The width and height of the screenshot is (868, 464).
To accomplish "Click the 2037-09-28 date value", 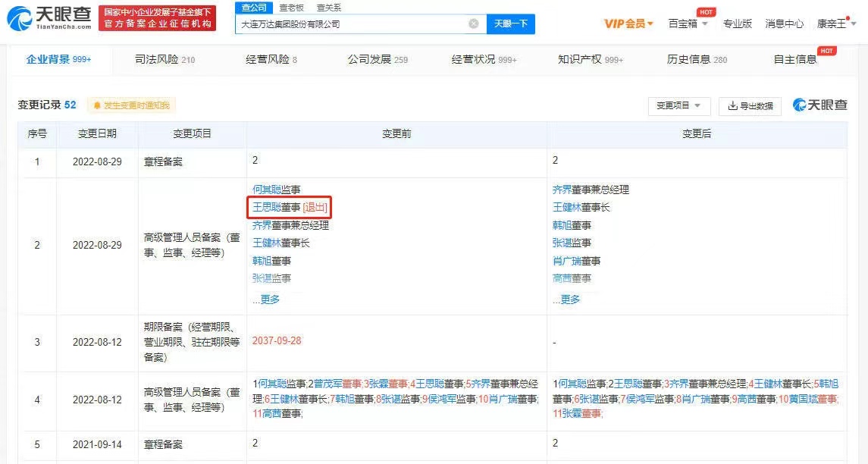I will pyautogui.click(x=277, y=340).
